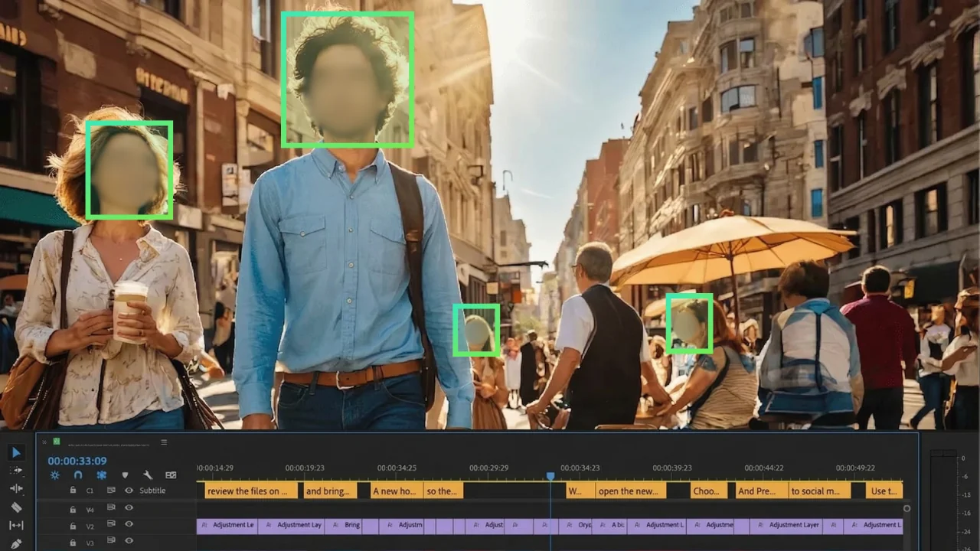The width and height of the screenshot is (980, 551).
Task: Toggle V2 track output eye icon
Action: click(x=129, y=524)
